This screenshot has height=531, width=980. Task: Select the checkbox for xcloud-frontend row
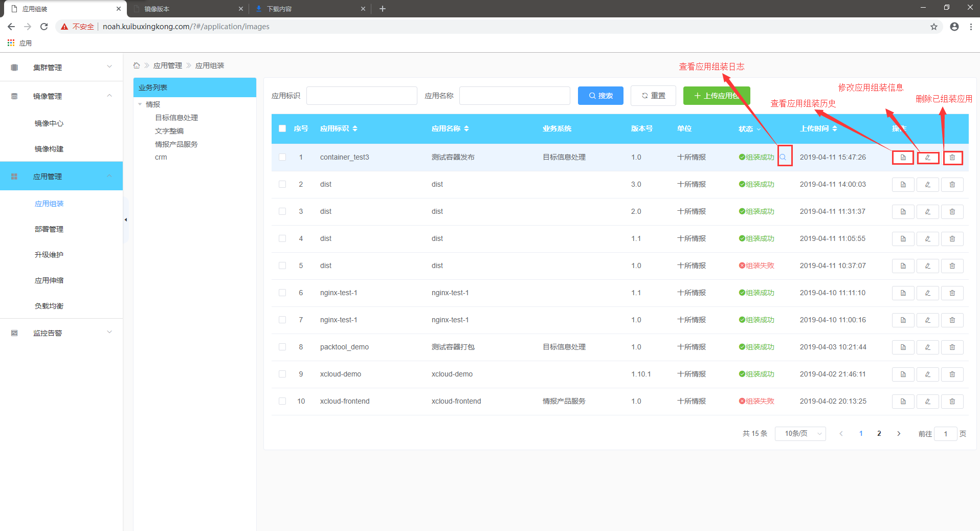[282, 401]
